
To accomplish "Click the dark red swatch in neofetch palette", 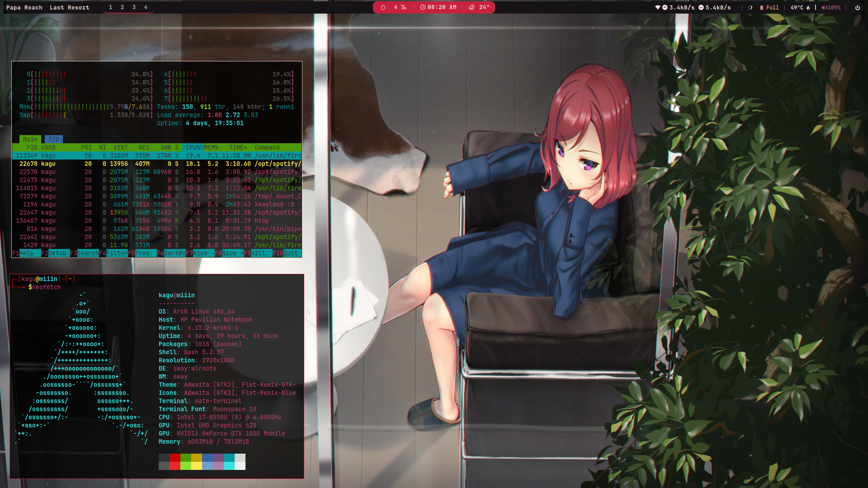I will [175, 458].
